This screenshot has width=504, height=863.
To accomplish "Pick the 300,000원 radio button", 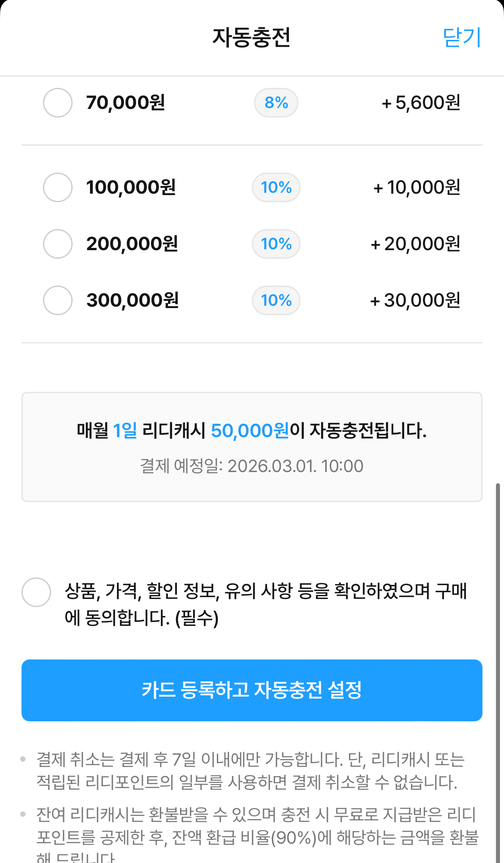I will (58, 300).
